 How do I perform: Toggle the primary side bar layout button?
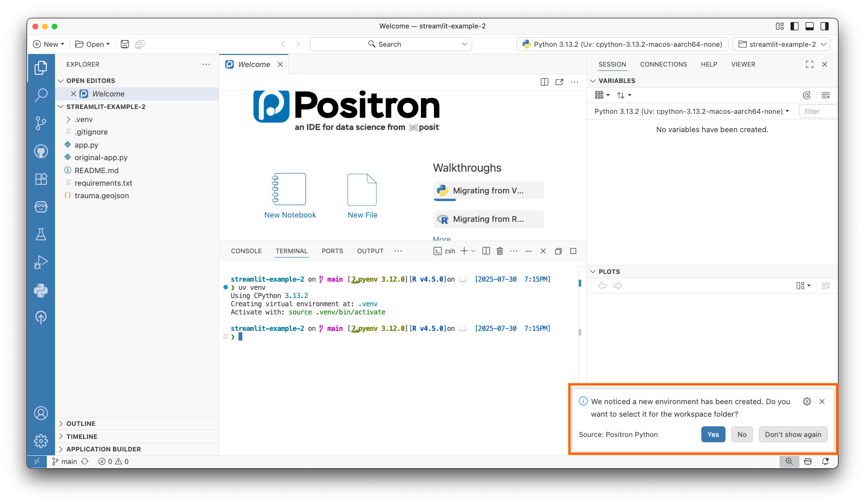(x=795, y=26)
